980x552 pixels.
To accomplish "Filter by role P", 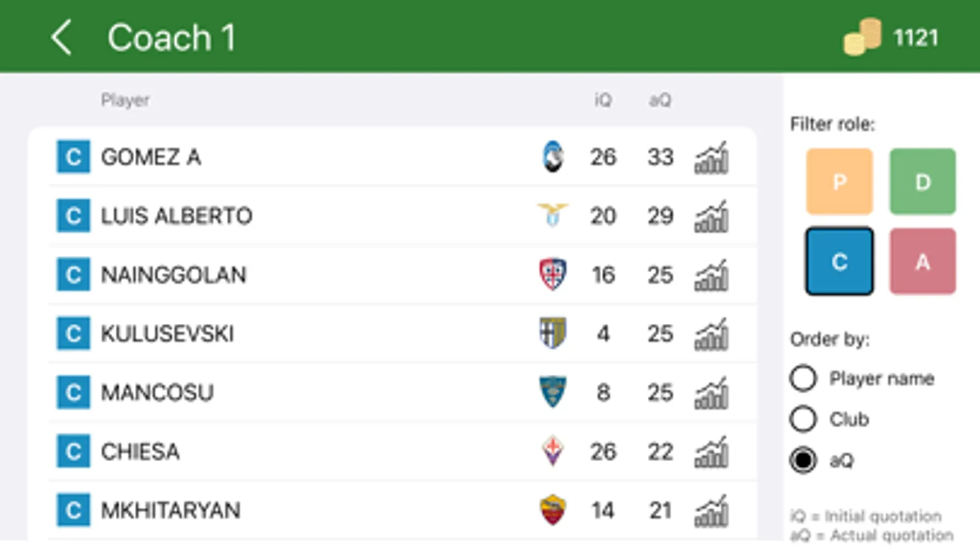I will pyautogui.click(x=839, y=182).
